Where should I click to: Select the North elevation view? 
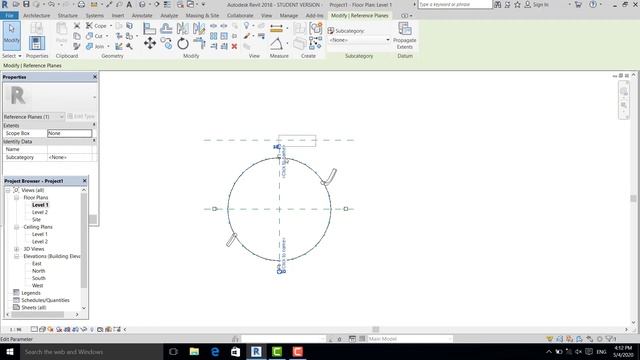(x=38, y=271)
